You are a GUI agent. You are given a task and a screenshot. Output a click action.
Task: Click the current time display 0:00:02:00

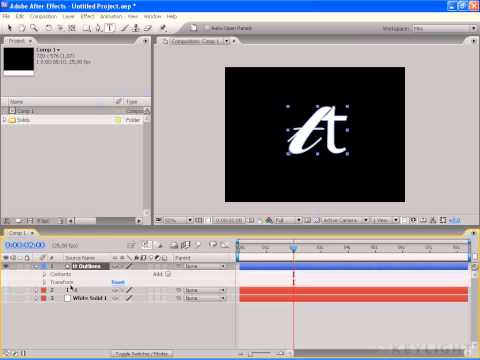25,245
